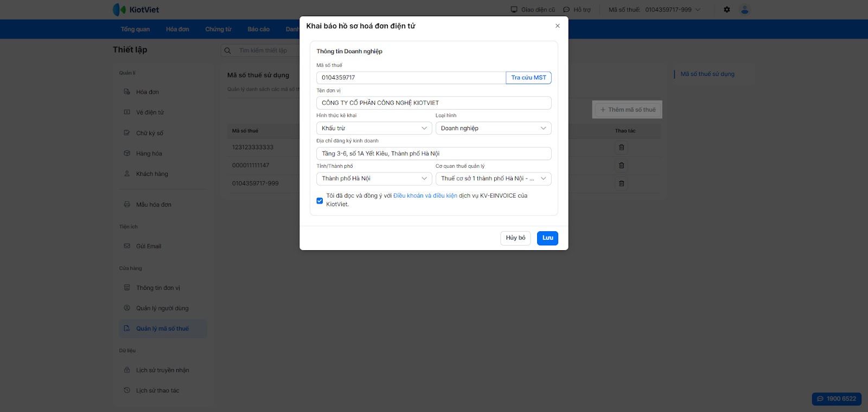
Task: Switch to the Chứng từ menu
Action: [x=218, y=29]
